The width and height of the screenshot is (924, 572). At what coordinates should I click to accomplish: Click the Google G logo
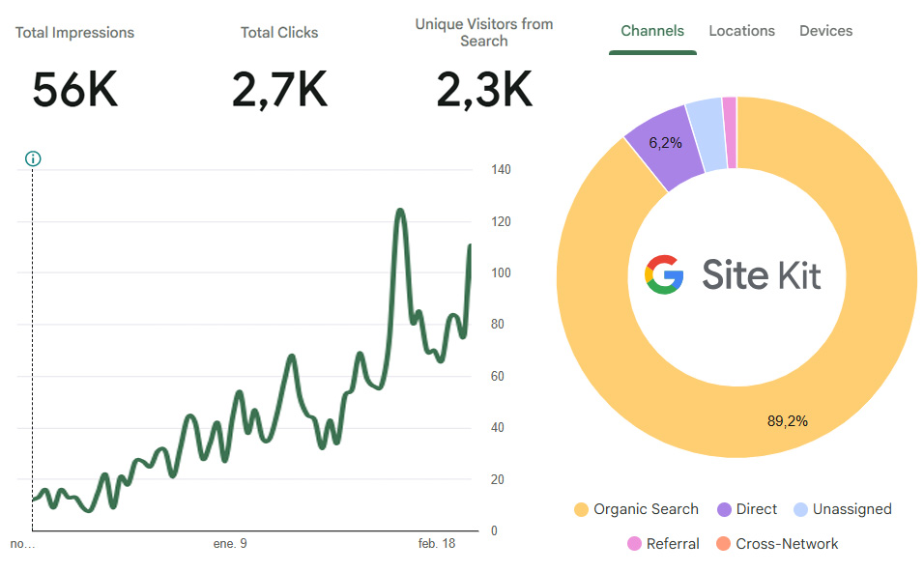(664, 274)
